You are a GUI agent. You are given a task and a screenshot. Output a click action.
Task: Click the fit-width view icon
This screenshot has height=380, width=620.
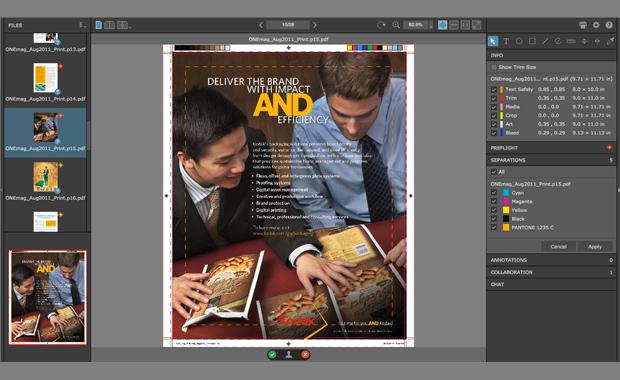tap(454, 25)
